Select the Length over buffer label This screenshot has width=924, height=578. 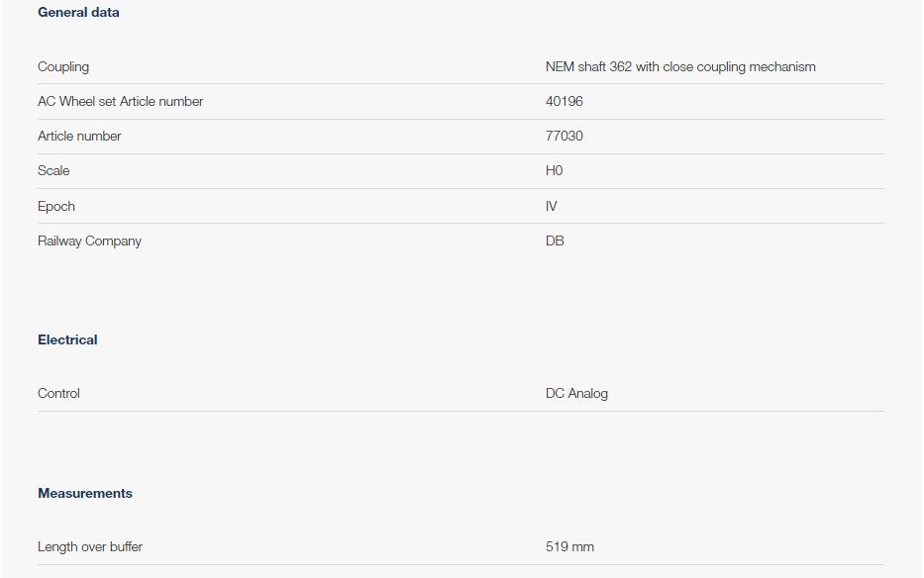90,546
